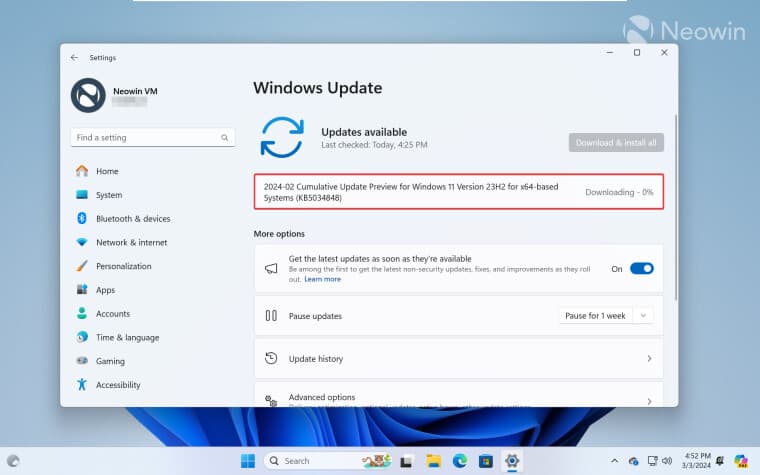Click the Home house icon
760x475 pixels.
[82, 171]
